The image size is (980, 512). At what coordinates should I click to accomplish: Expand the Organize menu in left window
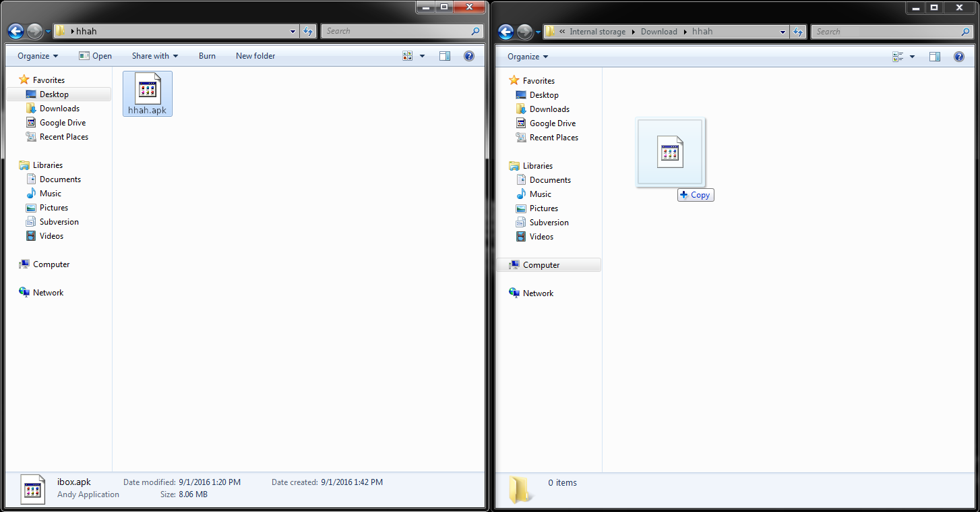pyautogui.click(x=38, y=56)
